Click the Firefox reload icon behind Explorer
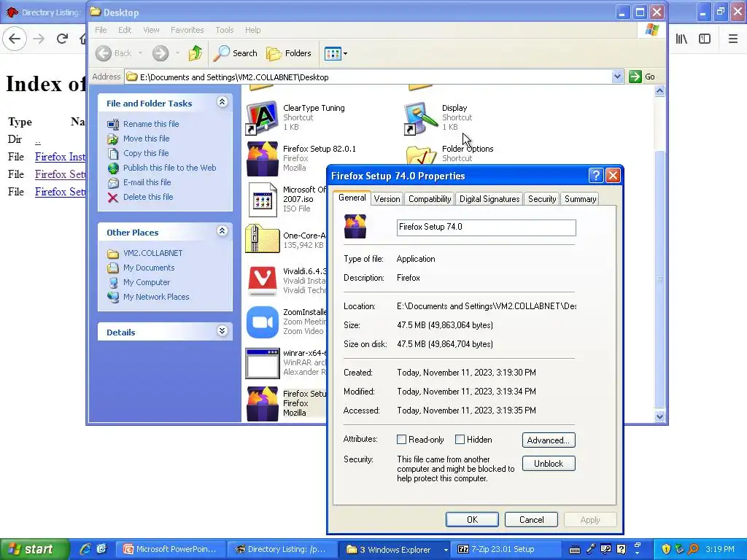The width and height of the screenshot is (747, 560). click(x=62, y=39)
